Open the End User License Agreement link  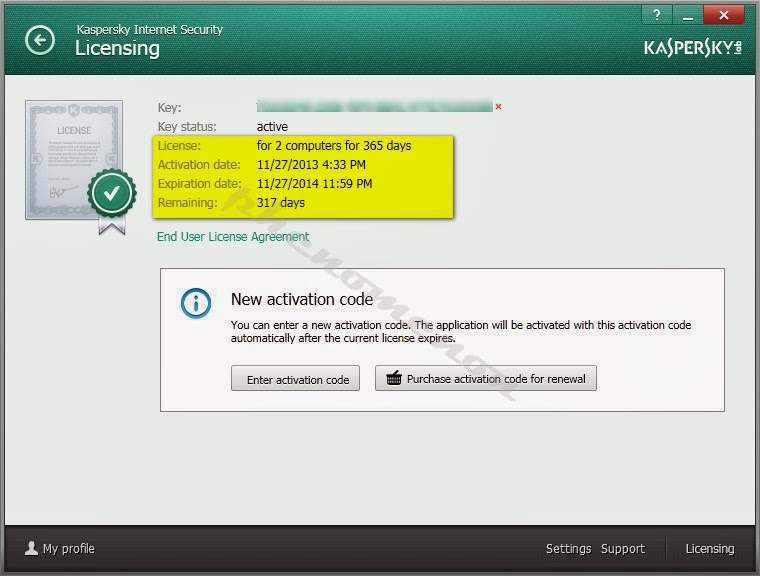(x=233, y=237)
